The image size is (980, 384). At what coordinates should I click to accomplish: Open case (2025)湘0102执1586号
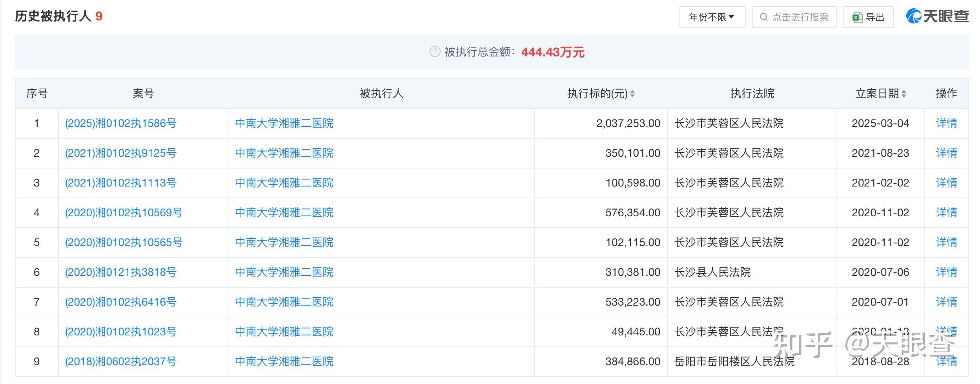pos(121,123)
